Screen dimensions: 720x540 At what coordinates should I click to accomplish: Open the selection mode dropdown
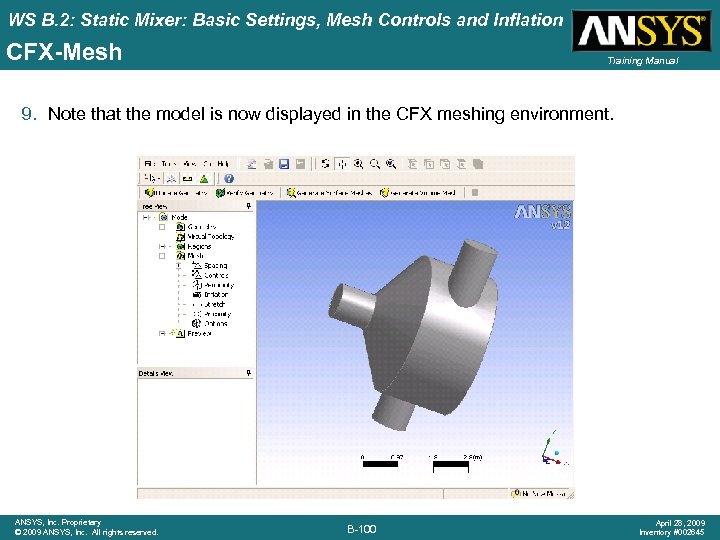click(152, 179)
